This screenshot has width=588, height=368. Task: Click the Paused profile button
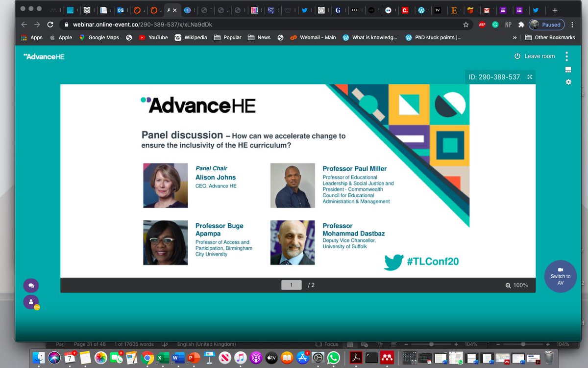click(547, 25)
